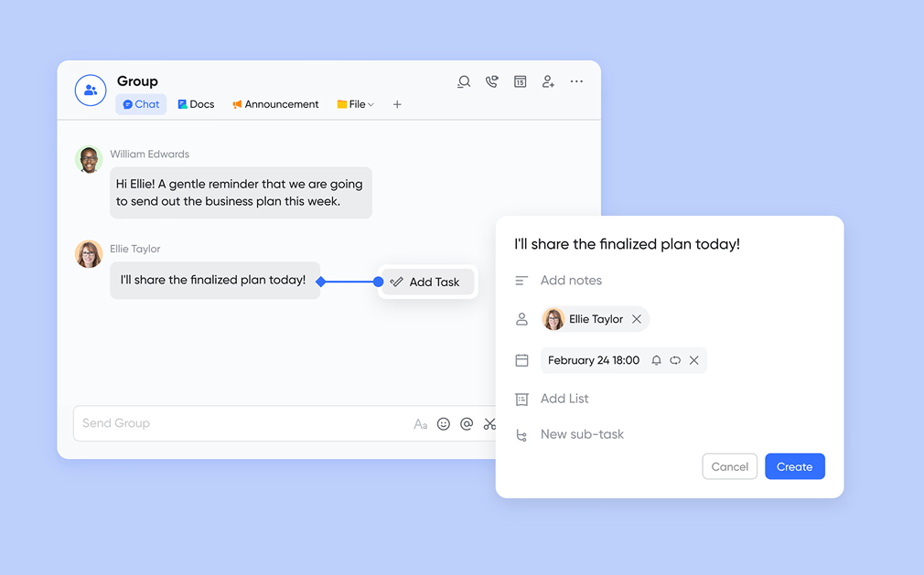924x575 pixels.
Task: Click the Create button
Action: point(794,466)
